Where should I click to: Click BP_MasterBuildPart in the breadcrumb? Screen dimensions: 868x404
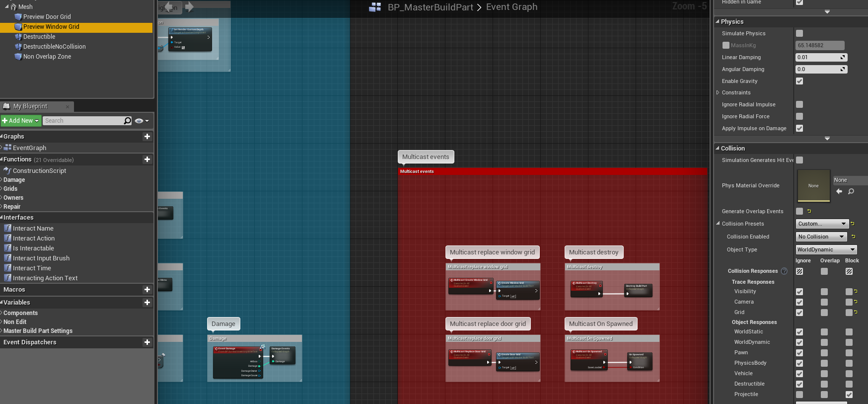tap(430, 7)
